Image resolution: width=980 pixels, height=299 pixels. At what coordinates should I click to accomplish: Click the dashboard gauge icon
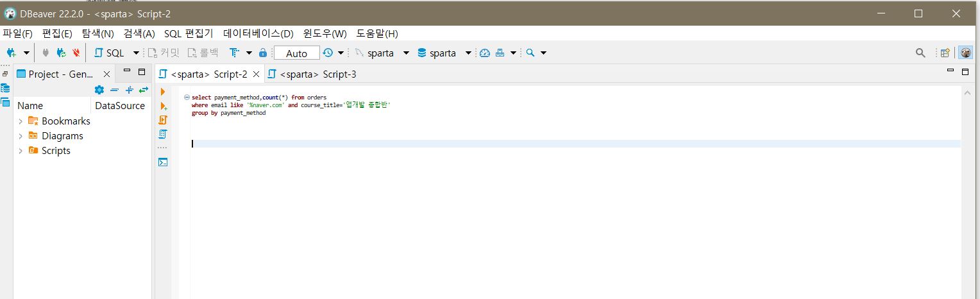click(485, 53)
